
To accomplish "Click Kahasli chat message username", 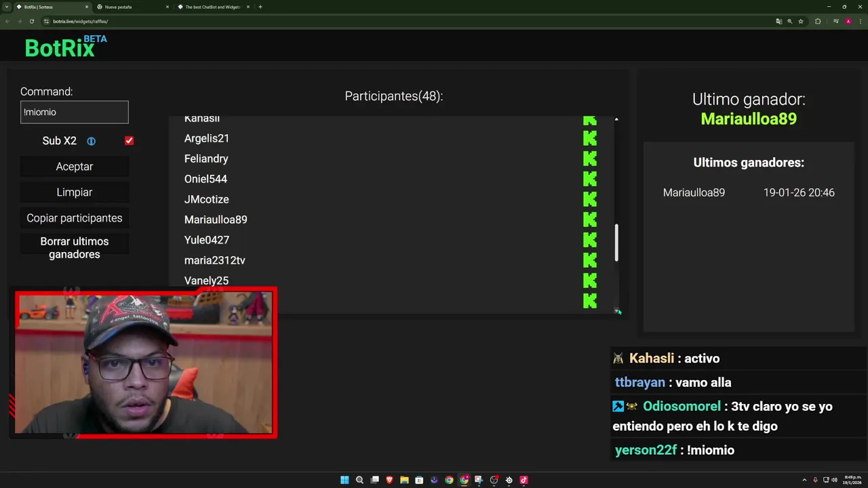I will pos(651,359).
